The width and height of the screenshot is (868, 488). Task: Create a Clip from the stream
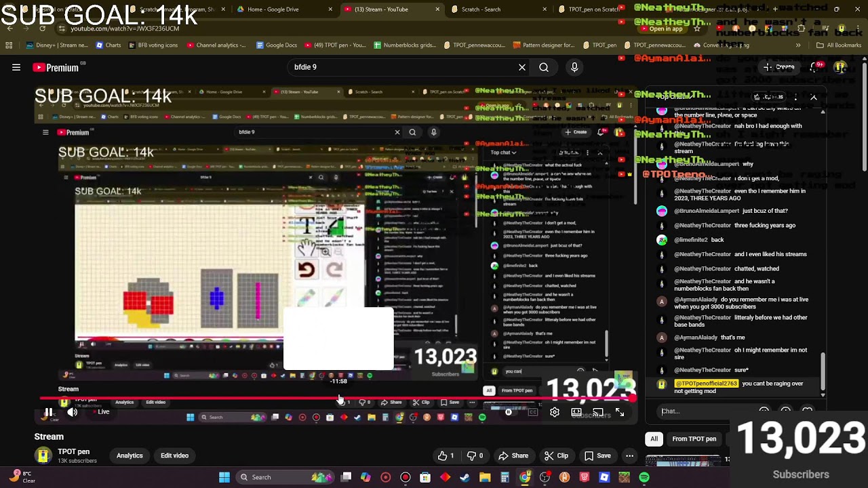coord(556,455)
